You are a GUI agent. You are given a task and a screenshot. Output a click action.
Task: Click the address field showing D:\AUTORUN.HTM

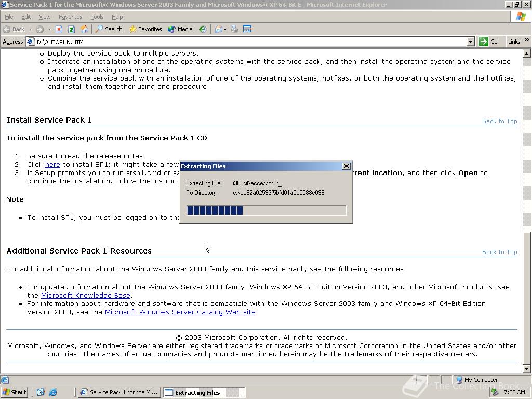[251, 42]
